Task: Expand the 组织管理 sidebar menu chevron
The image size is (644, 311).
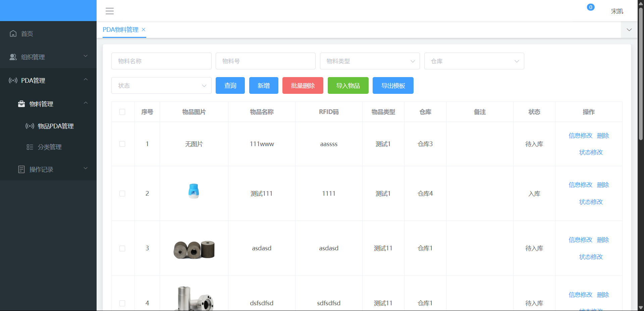Action: (86, 56)
